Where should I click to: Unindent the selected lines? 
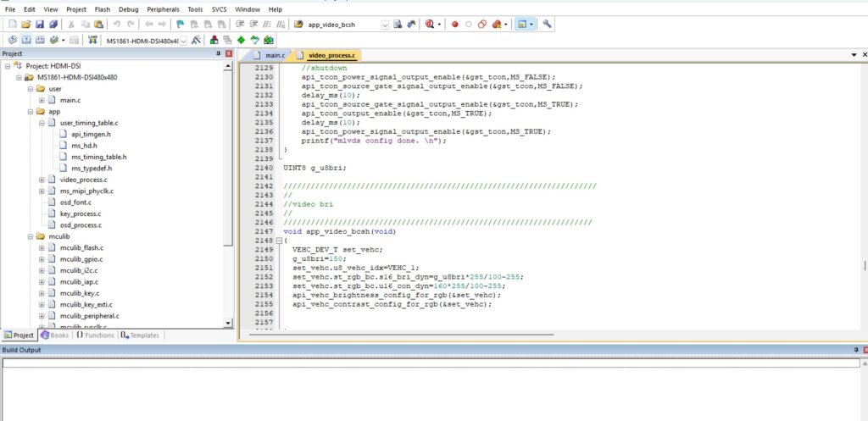(x=253, y=25)
